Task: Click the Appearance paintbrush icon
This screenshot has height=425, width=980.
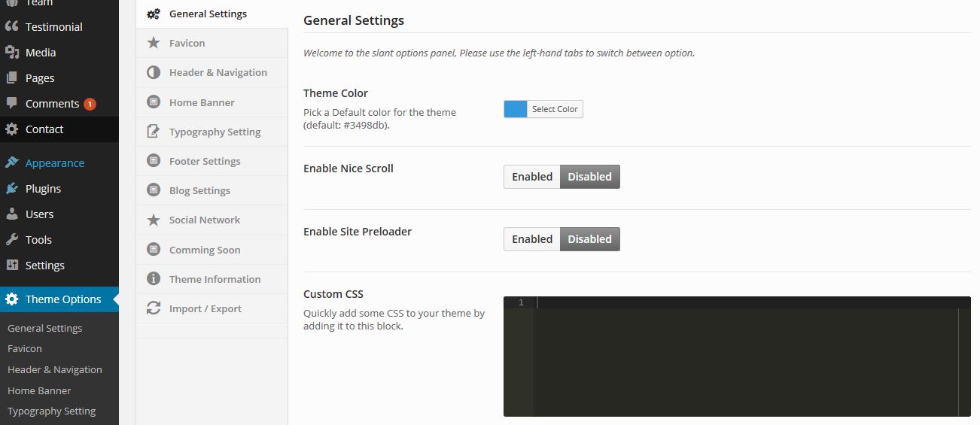Action: tap(12, 163)
